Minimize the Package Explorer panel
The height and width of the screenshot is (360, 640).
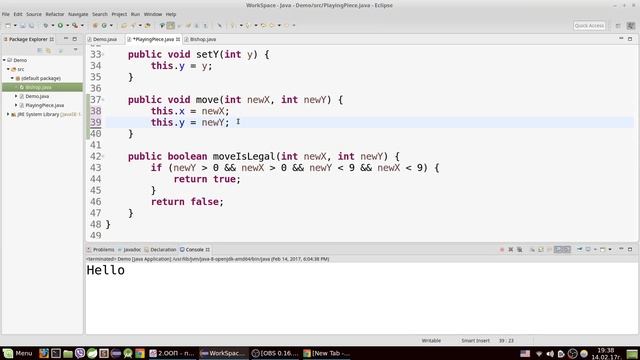66,39
